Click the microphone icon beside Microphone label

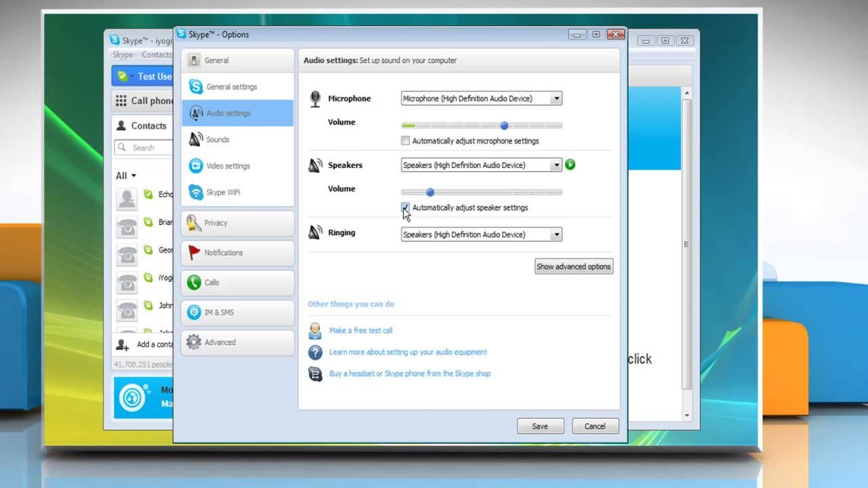point(315,99)
